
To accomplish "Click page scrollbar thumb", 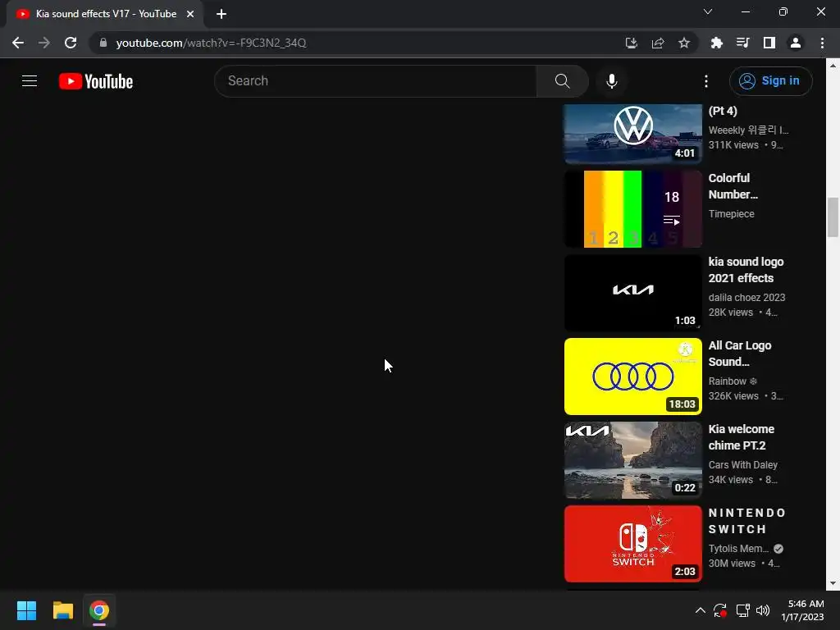I will point(833,217).
